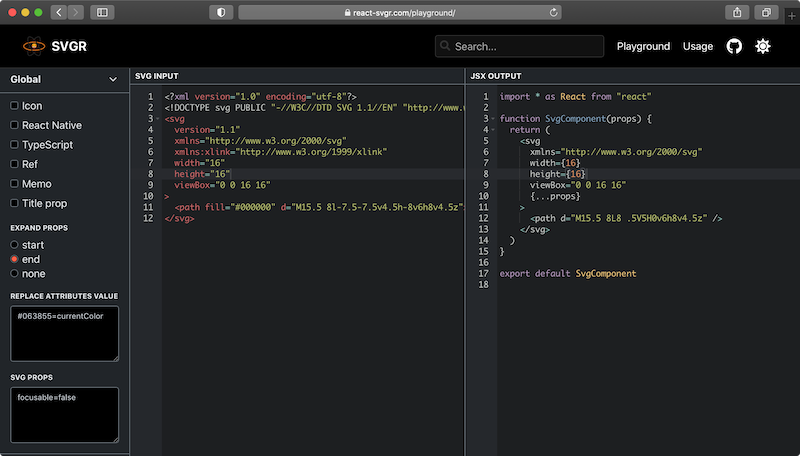Viewport: 800px width, 456px height.
Task: Select the none expand props radio
Action: click(14, 273)
